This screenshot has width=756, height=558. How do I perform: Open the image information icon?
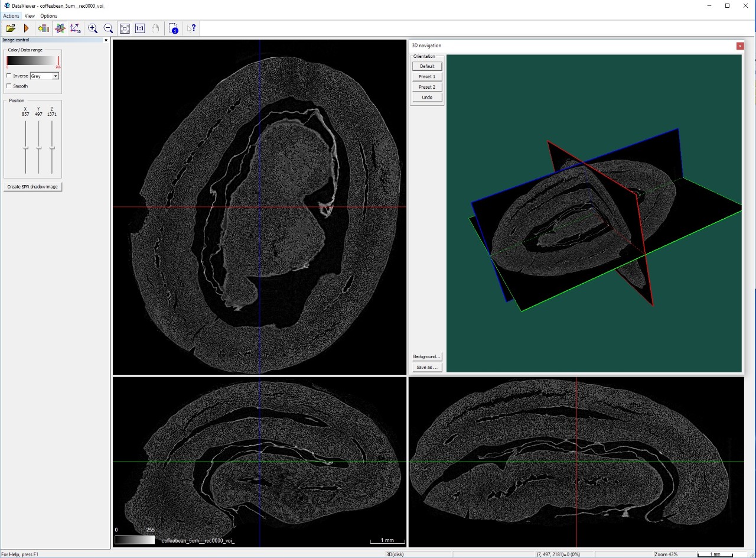pyautogui.click(x=174, y=28)
